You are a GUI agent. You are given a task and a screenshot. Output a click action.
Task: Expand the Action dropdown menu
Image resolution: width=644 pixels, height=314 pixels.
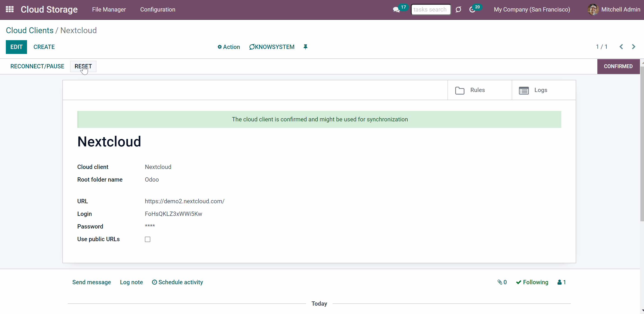(228, 47)
